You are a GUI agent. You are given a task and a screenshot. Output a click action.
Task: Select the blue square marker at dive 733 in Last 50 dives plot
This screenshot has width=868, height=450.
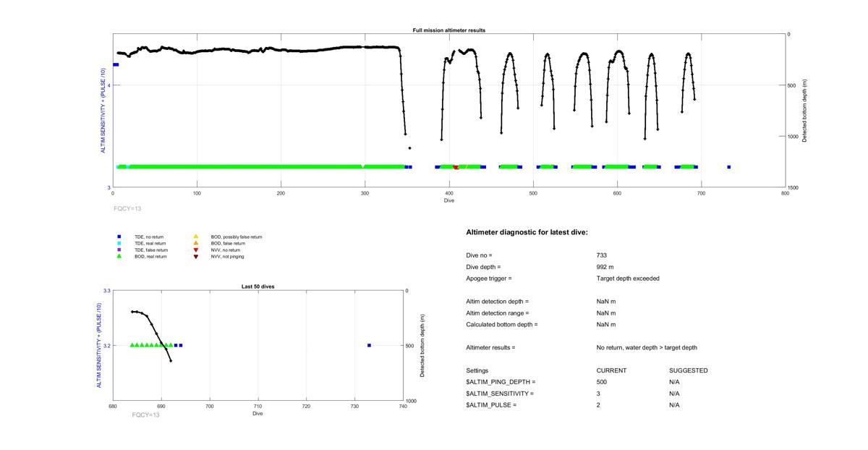(x=369, y=345)
